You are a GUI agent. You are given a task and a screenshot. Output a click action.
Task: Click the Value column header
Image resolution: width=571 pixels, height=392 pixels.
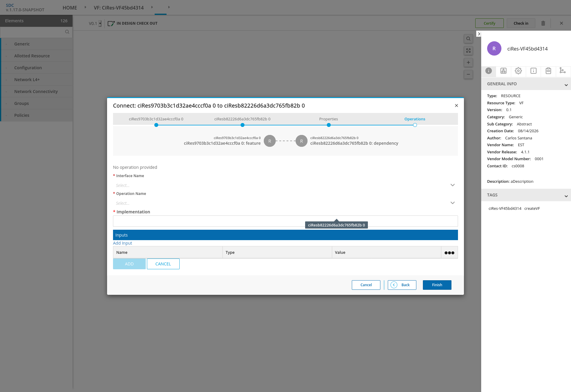point(387,252)
